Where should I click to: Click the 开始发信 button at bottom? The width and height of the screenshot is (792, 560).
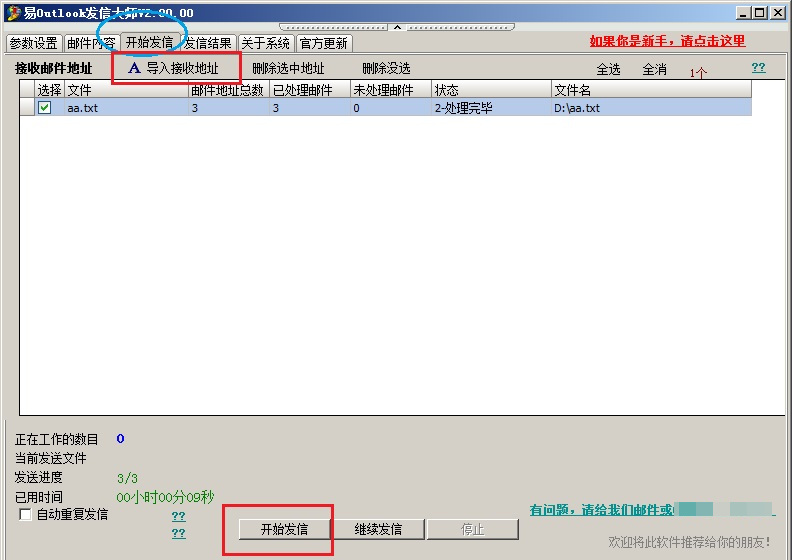(x=284, y=529)
